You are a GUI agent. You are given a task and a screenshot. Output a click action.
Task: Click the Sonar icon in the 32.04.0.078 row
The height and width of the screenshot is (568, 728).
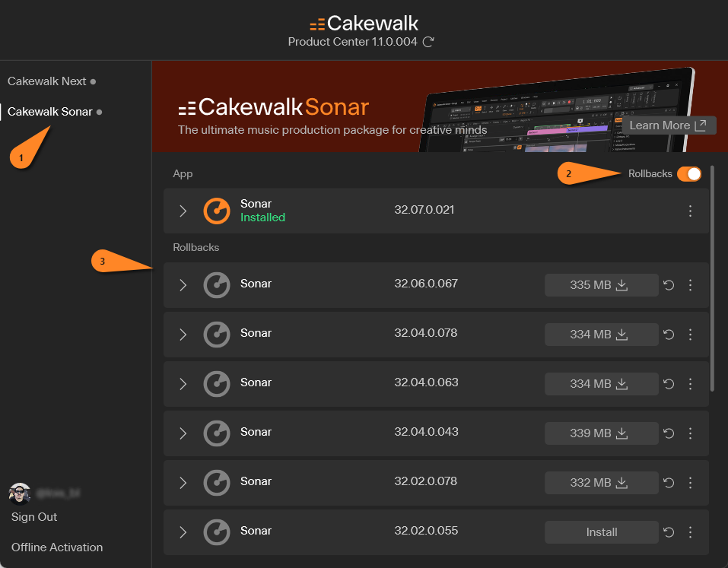tap(217, 335)
